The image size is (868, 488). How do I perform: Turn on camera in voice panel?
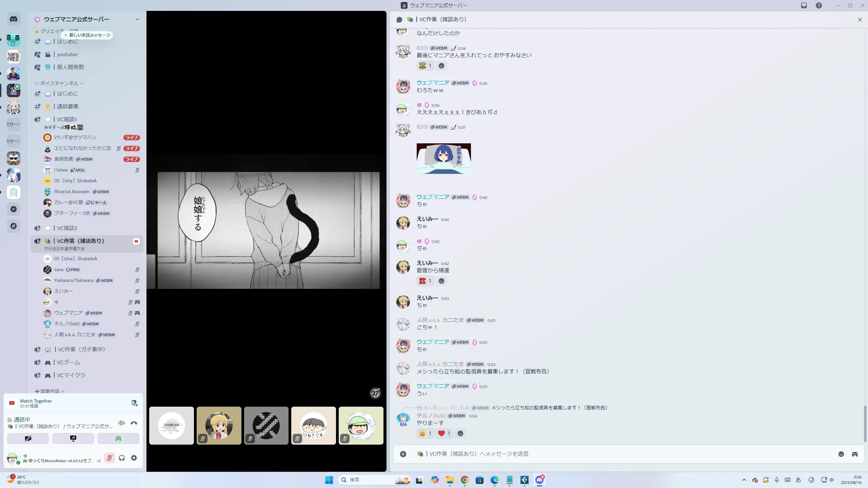click(28, 438)
